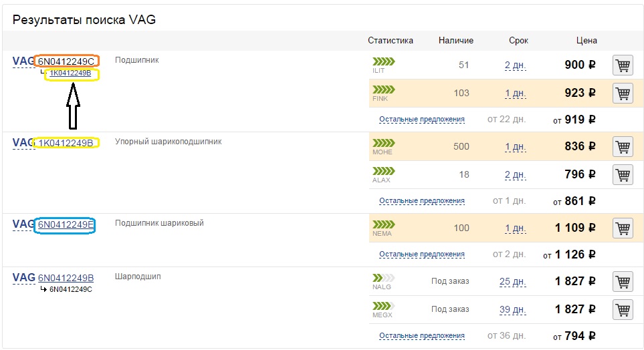Add the 836 ₽ MOHE offer to cart

(623, 146)
